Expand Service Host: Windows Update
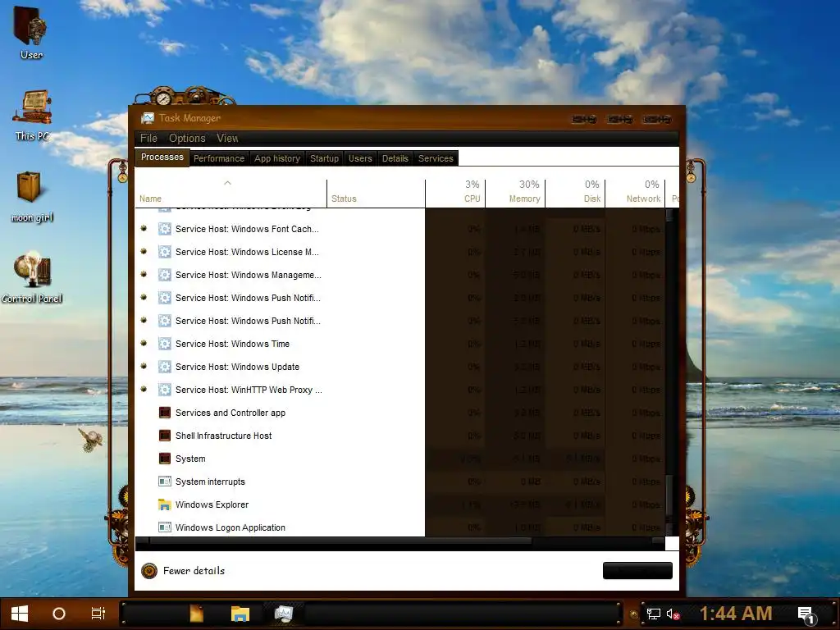The image size is (840, 630). pos(144,367)
